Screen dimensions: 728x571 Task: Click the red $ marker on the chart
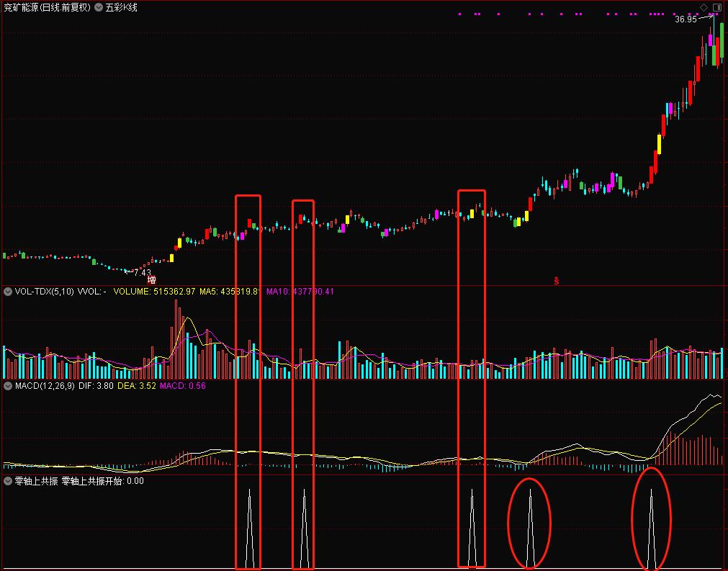coord(556,281)
